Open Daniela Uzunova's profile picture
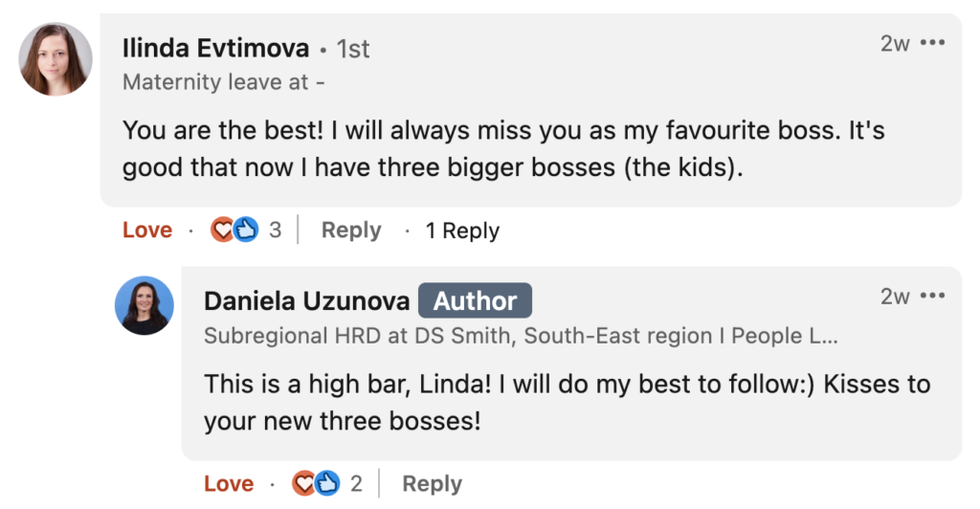 click(x=145, y=305)
